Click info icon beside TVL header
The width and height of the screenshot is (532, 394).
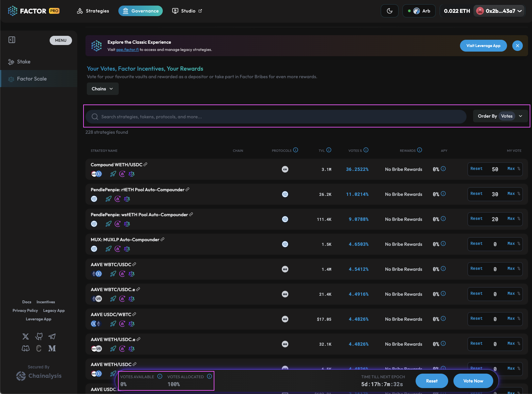coord(329,150)
